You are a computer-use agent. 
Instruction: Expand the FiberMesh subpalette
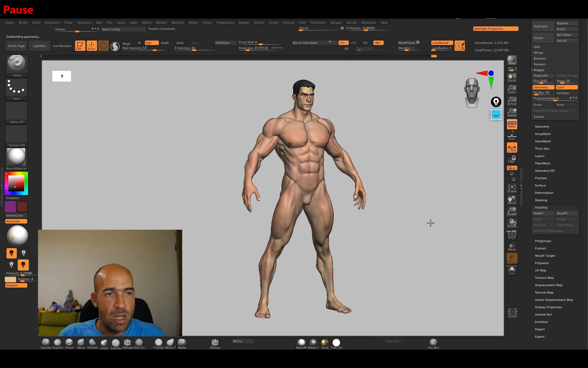pyautogui.click(x=542, y=163)
